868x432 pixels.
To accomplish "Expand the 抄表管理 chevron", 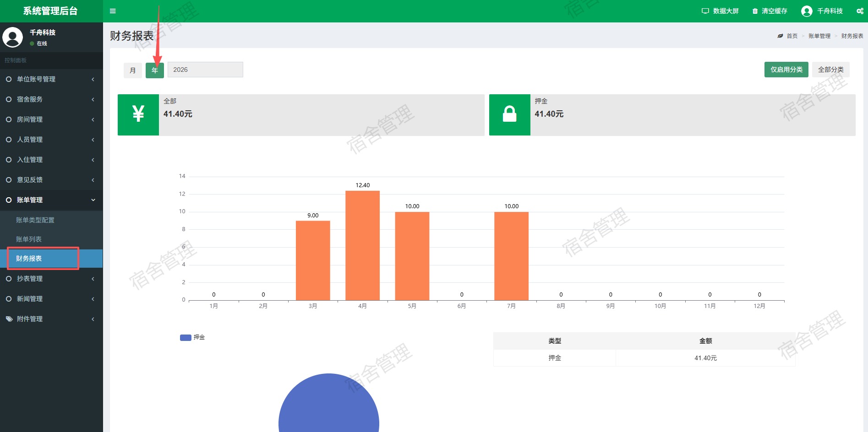I will 93,279.
